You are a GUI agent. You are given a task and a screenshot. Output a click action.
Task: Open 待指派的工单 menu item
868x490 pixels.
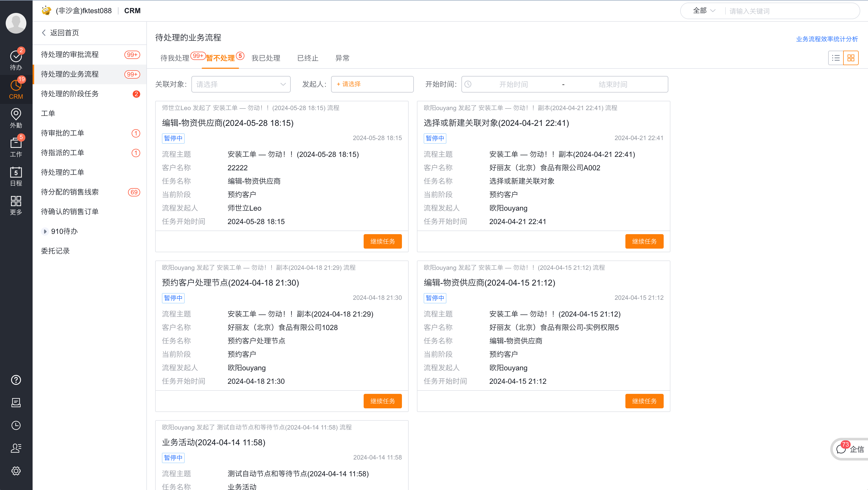tap(90, 152)
